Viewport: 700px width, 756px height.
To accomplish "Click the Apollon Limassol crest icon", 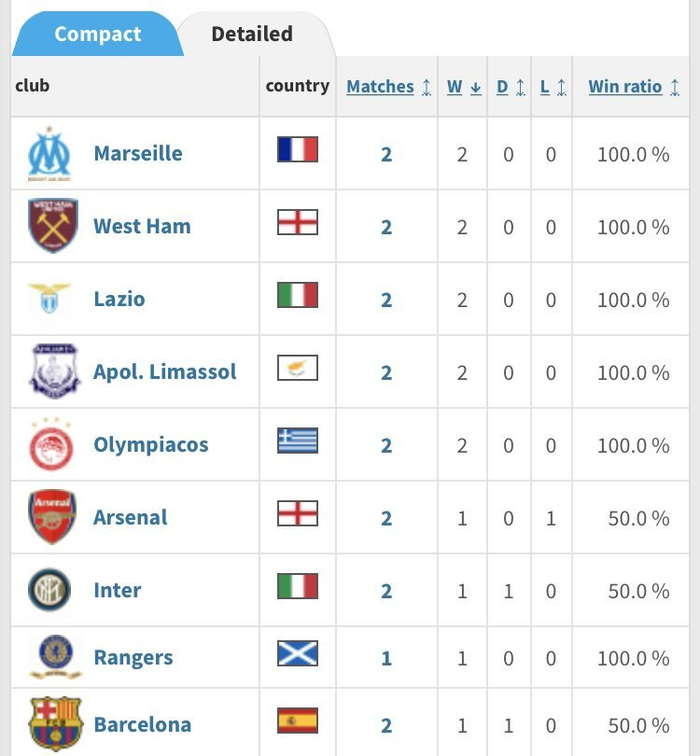I will [x=54, y=371].
